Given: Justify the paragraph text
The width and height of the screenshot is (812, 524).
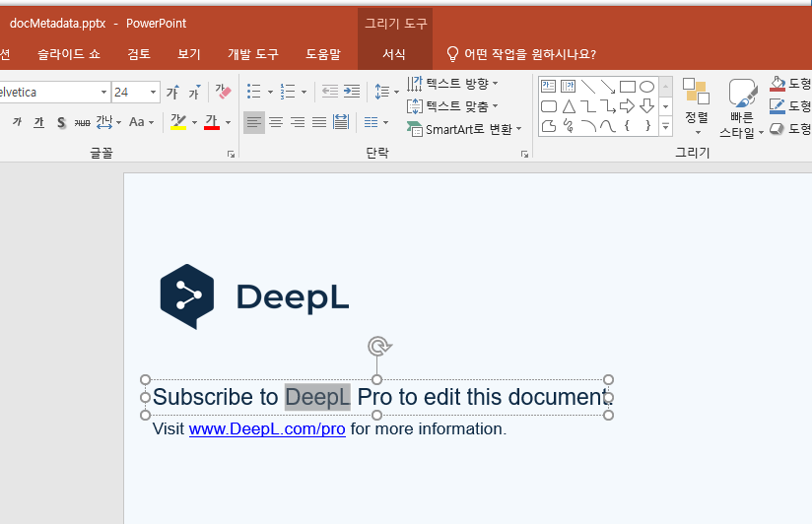Looking at the screenshot, I should coord(319,123).
